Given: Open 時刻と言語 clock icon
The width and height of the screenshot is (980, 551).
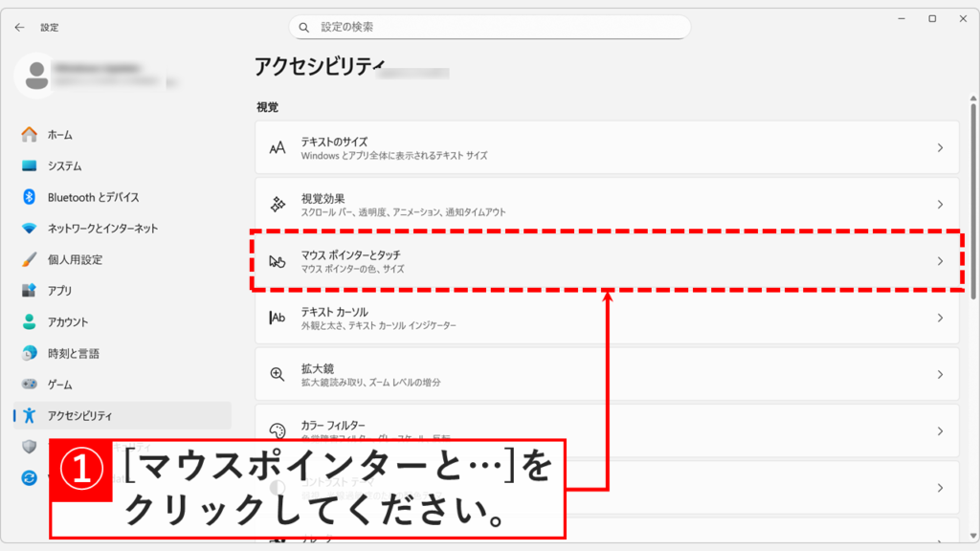Looking at the screenshot, I should [29, 353].
